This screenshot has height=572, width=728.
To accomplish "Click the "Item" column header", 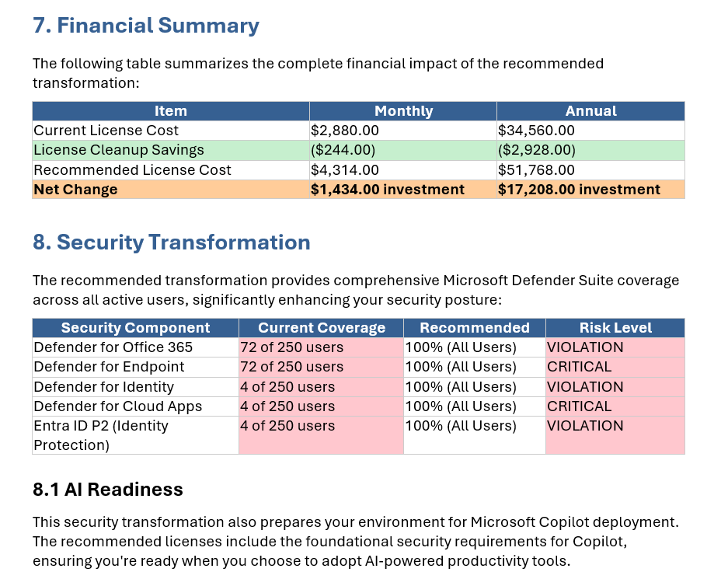I will click(x=169, y=110).
